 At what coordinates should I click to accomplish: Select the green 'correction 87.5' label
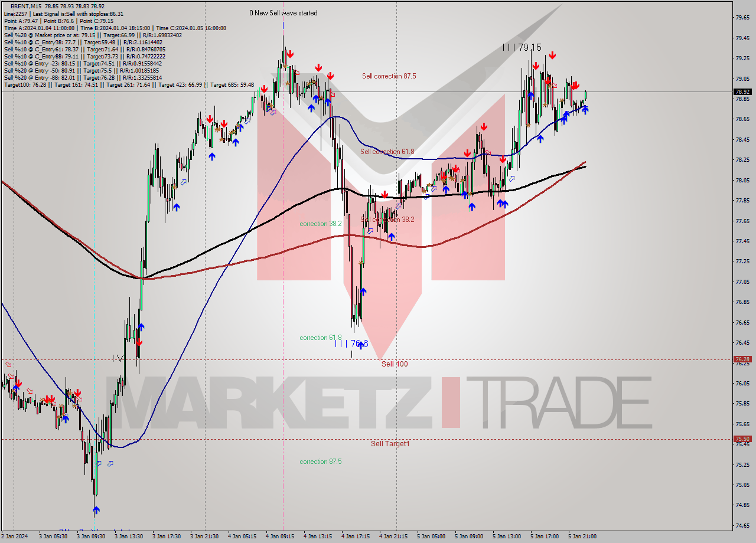click(x=320, y=462)
